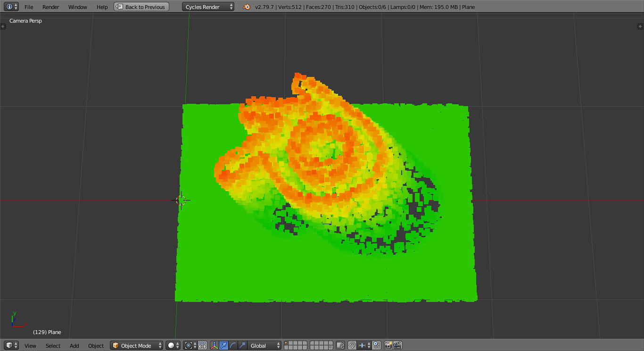Screen dimensions: 644x351
Task: Click the Back to Previous button
Action: [141, 7]
